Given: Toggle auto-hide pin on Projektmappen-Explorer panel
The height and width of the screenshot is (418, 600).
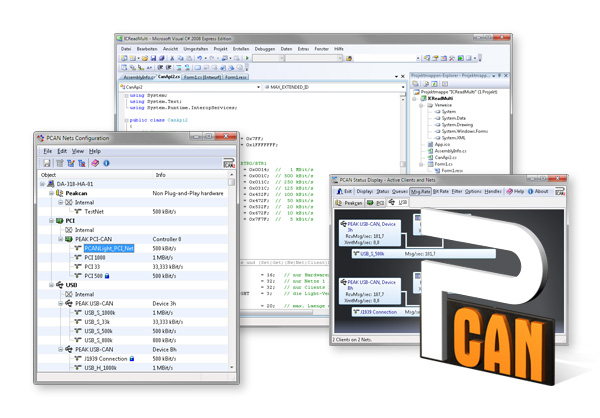Looking at the screenshot, I should 499,76.
